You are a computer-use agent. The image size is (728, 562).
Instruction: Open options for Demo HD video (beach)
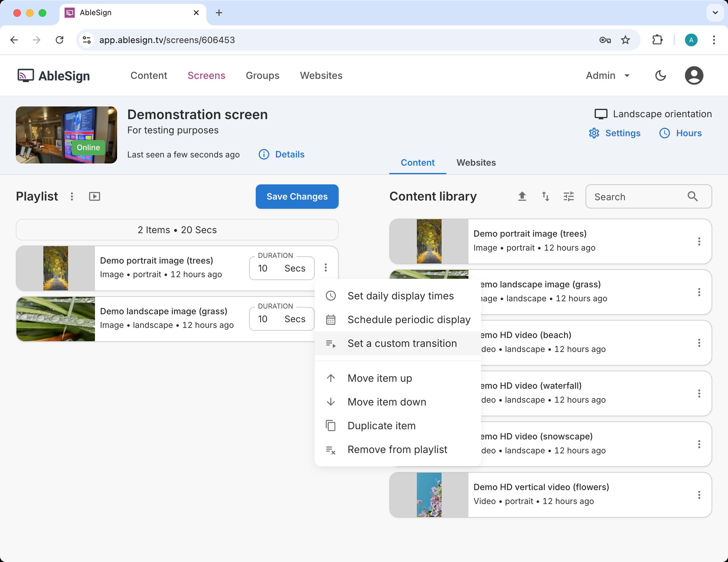tap(699, 343)
